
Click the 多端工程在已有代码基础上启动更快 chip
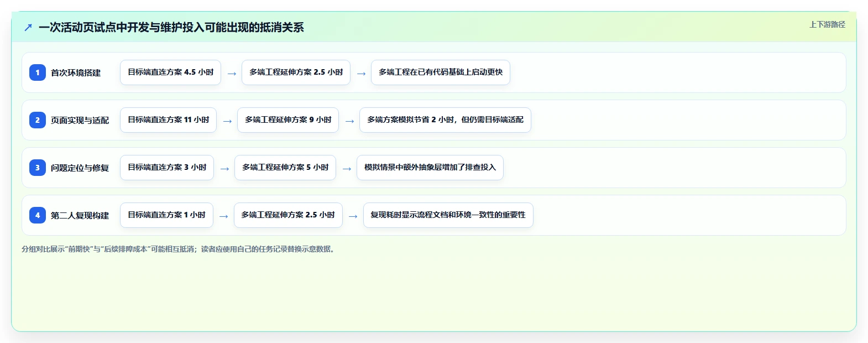pyautogui.click(x=441, y=72)
